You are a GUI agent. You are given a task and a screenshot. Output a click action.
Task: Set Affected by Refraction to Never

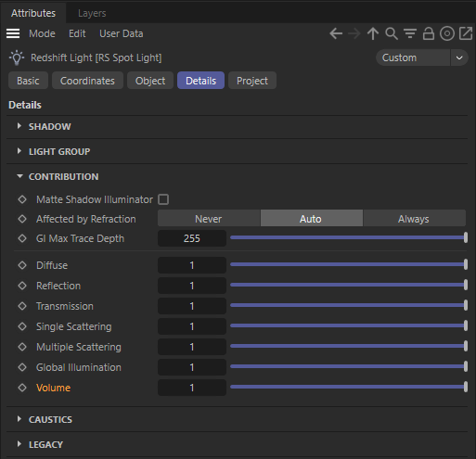(x=209, y=219)
